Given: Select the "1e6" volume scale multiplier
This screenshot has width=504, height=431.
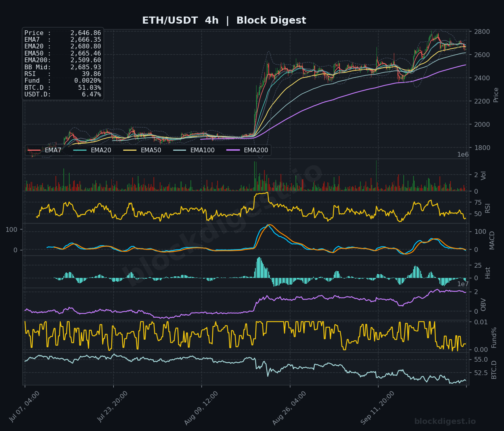Looking at the screenshot, I should pyautogui.click(x=463, y=155).
